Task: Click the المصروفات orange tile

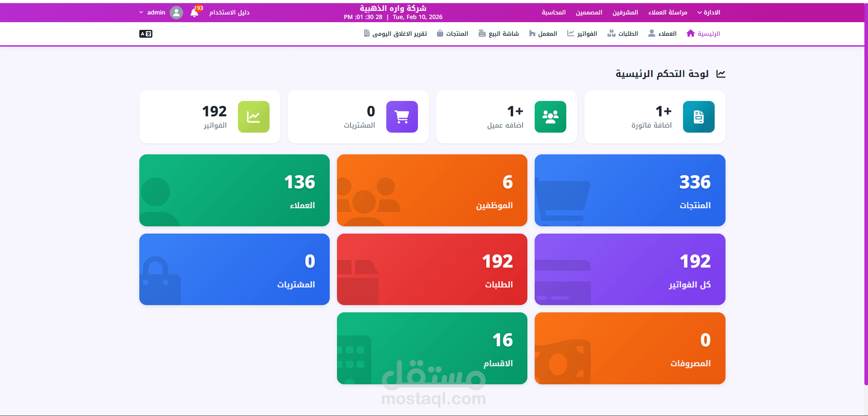Action: coord(629,348)
